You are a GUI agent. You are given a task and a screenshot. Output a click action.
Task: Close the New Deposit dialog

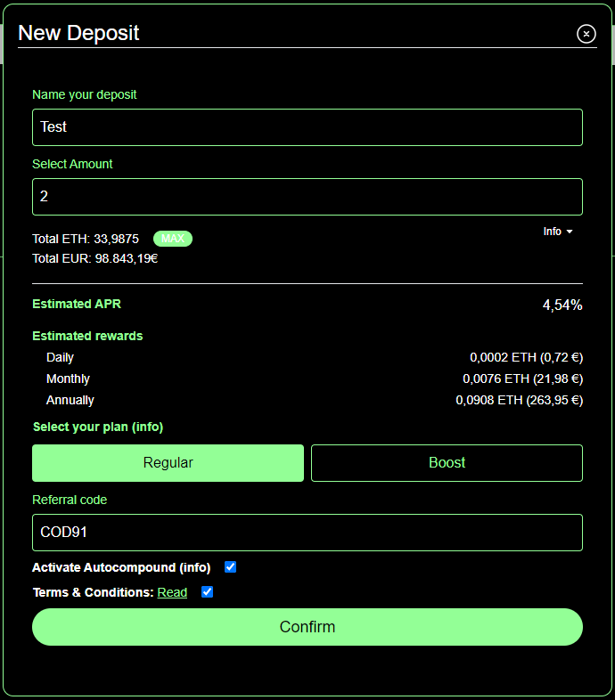pyautogui.click(x=586, y=34)
